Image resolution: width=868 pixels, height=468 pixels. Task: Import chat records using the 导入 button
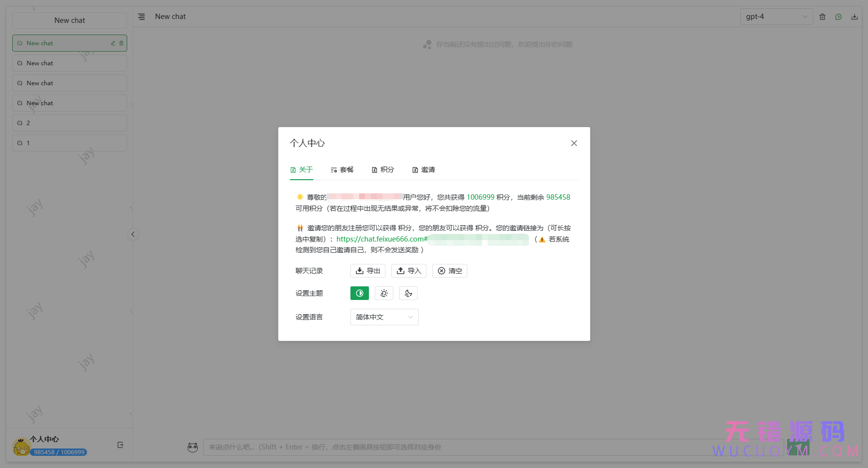(x=409, y=271)
